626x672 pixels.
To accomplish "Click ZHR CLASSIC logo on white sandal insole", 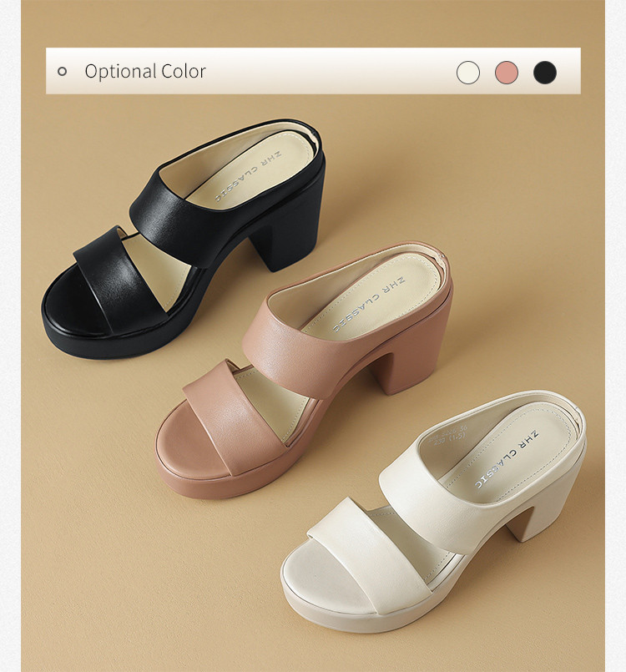I will [507, 459].
